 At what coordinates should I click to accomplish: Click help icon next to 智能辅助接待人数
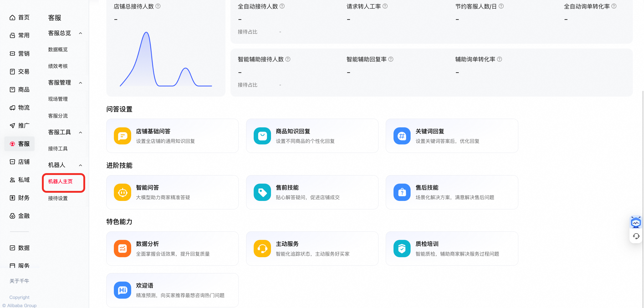[x=288, y=59]
